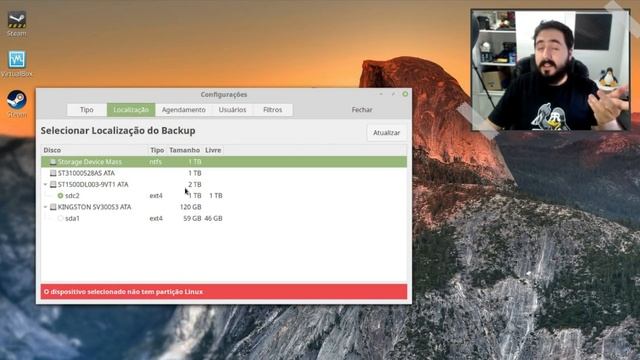
Task: Click the 120 GB size value
Action: click(x=191, y=207)
